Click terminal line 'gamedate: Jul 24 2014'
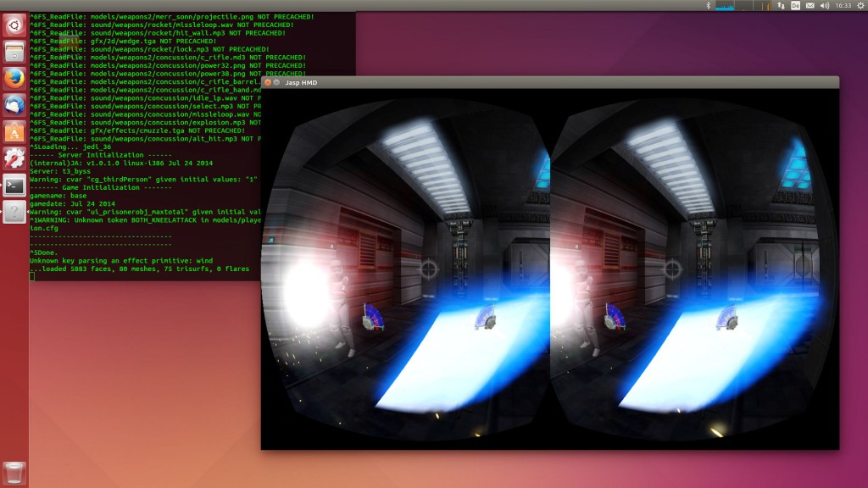The width and height of the screenshot is (868, 488). pos(73,203)
